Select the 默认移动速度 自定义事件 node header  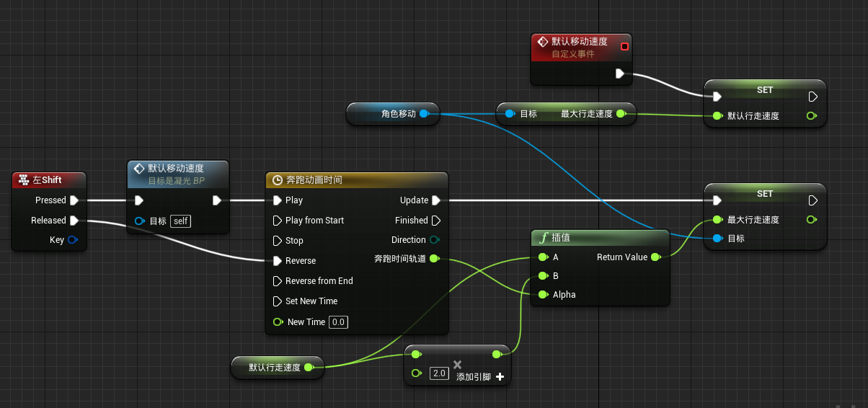tap(580, 47)
